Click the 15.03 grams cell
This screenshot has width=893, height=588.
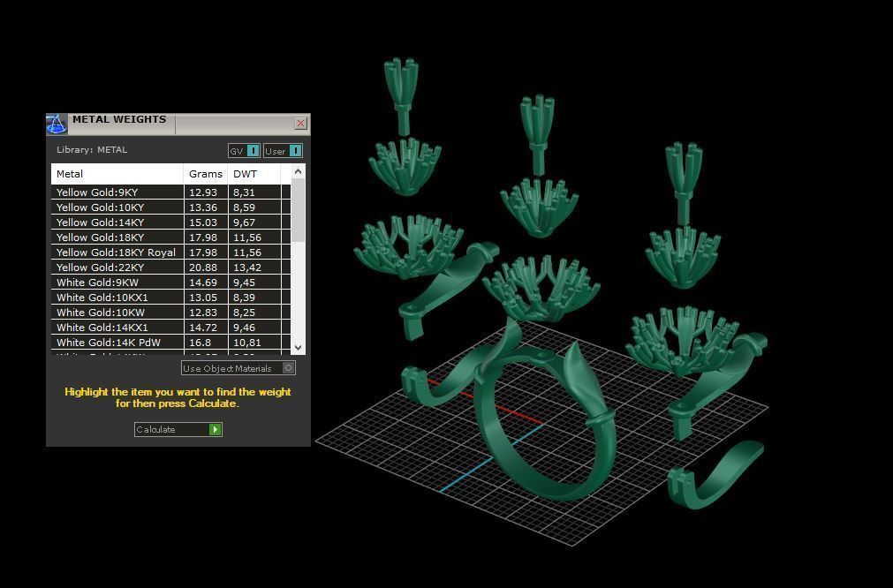(206, 222)
